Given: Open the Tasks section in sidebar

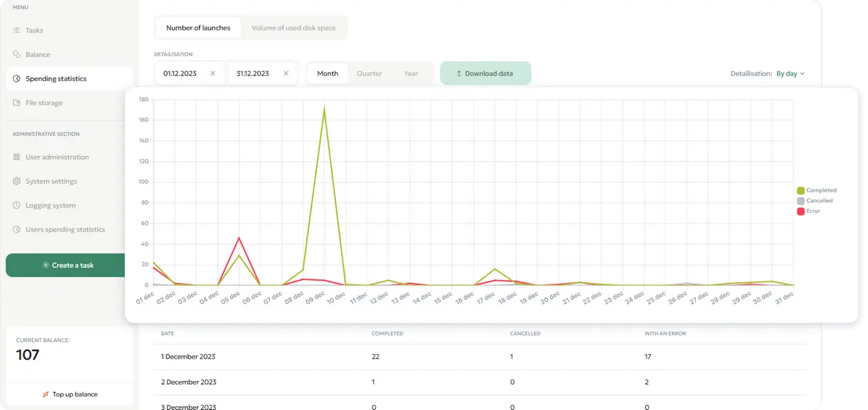Looking at the screenshot, I should 34,30.
